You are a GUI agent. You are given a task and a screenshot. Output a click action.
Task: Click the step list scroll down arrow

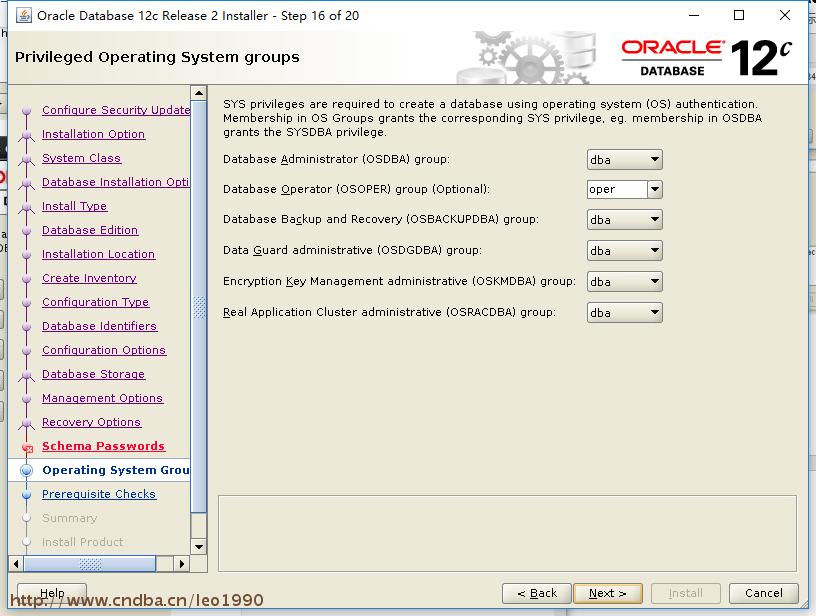[199, 547]
